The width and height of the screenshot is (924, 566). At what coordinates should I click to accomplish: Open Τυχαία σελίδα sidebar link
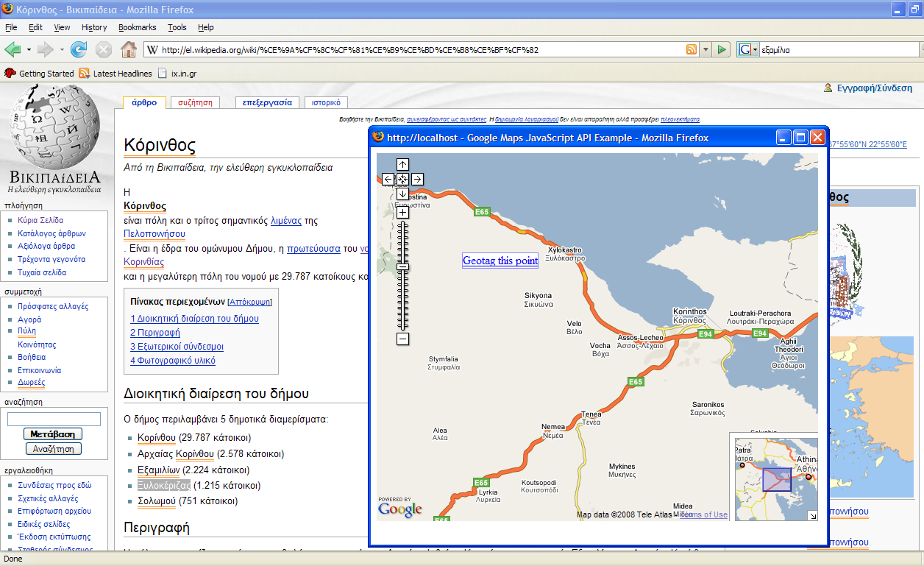coord(42,272)
